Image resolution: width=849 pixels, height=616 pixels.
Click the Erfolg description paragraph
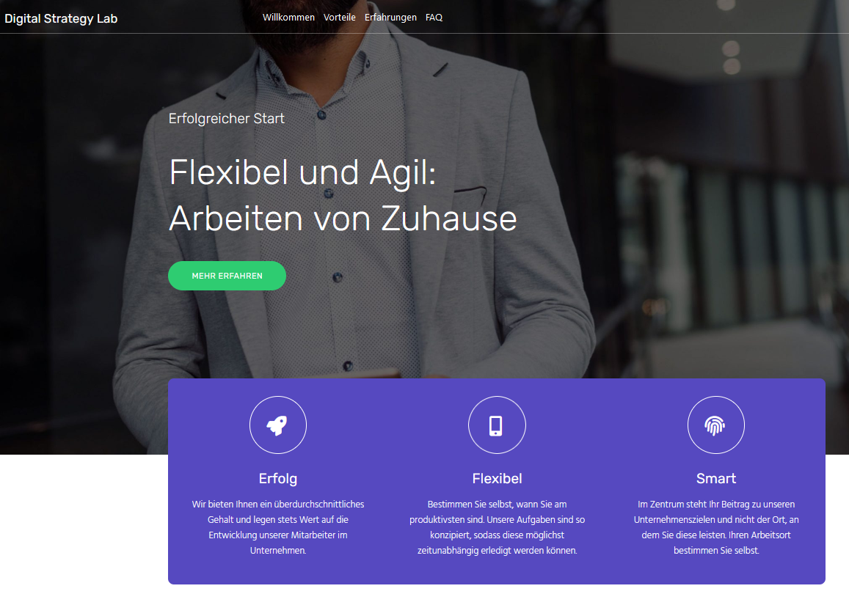click(x=278, y=527)
